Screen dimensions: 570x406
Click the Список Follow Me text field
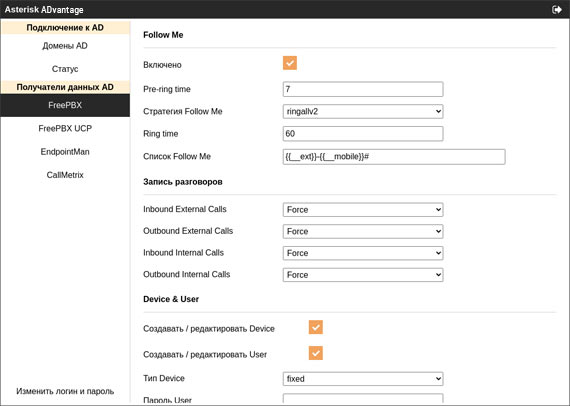click(394, 157)
